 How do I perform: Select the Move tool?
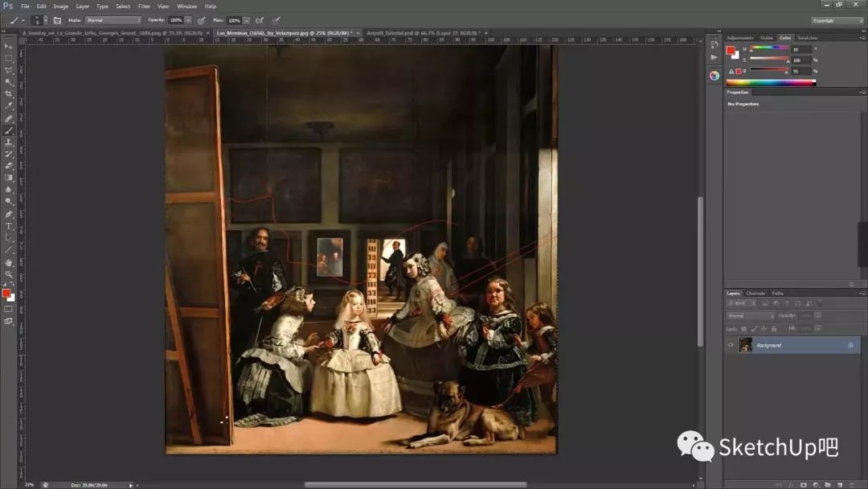tap(8, 47)
